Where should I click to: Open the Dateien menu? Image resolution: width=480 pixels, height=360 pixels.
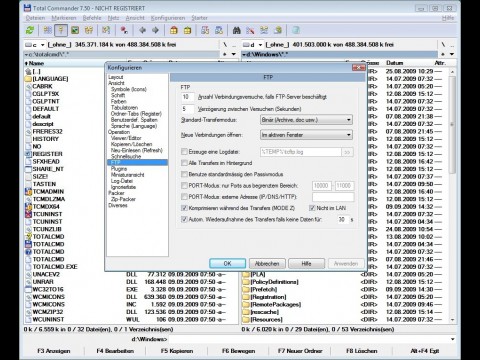(x=35, y=18)
